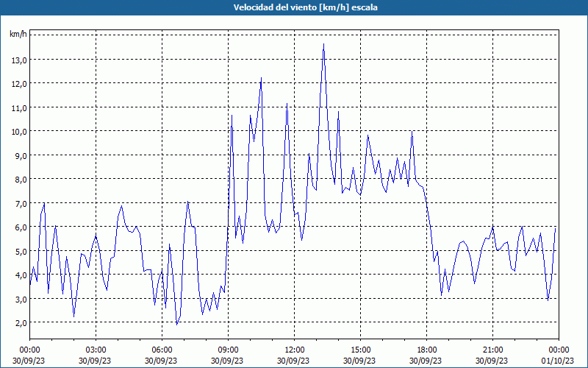Click the 'km/h' unit label

point(18,35)
